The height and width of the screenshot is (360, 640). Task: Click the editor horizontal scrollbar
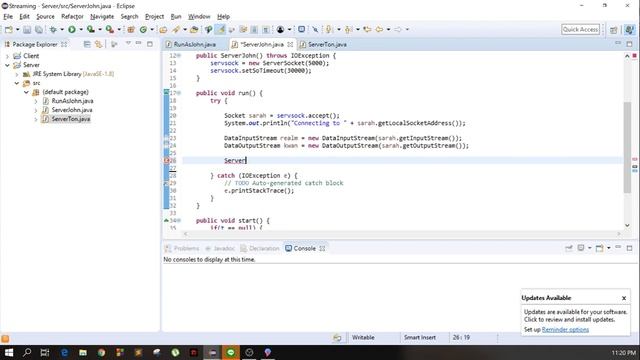tap(402, 234)
